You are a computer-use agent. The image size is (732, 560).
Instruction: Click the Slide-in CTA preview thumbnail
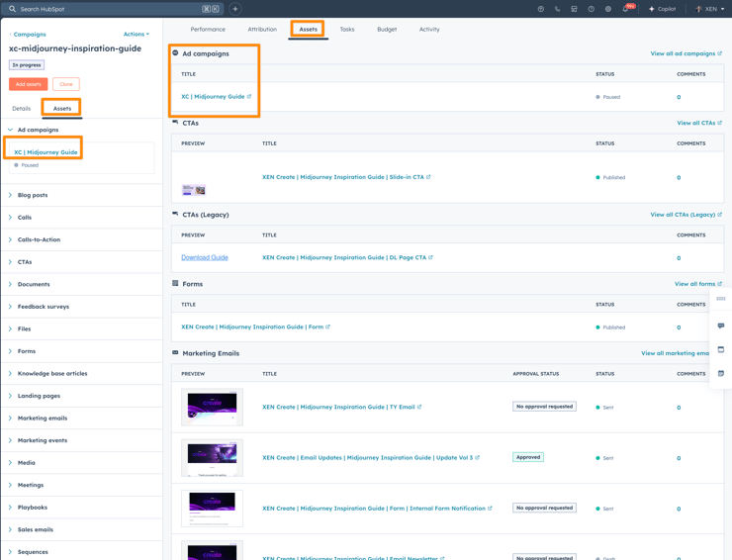[x=194, y=190]
